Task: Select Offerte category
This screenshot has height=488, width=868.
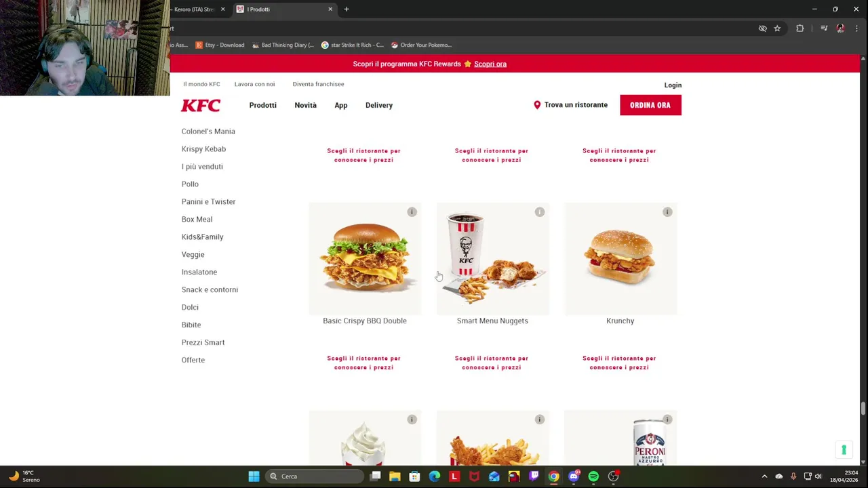Action: click(193, 361)
